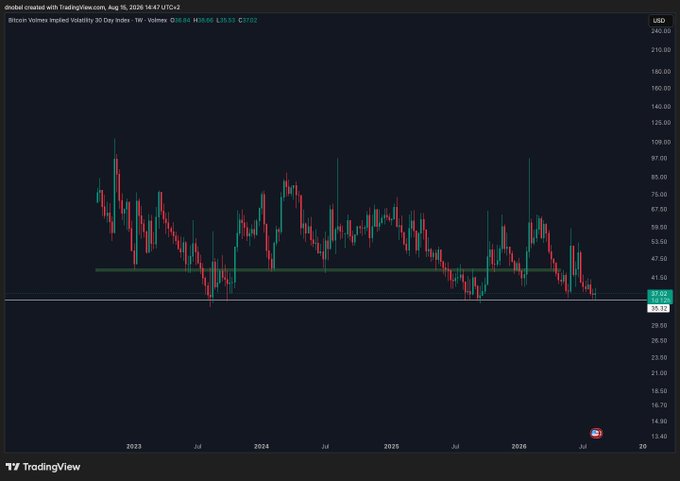Click the 41.50 price scale label

[660, 278]
